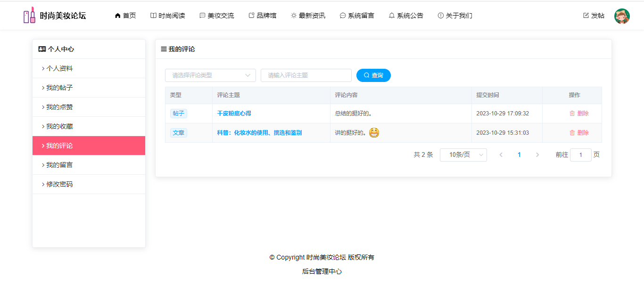
Task: Click the next page arrow in pagination
Action: point(537,155)
